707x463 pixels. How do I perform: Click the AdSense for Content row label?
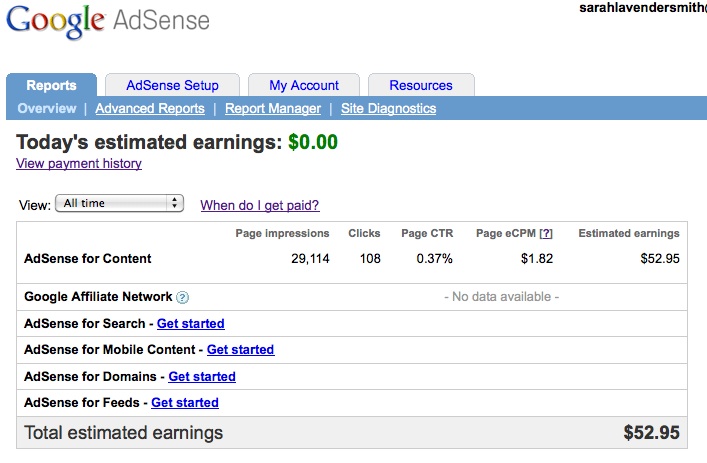tap(88, 259)
